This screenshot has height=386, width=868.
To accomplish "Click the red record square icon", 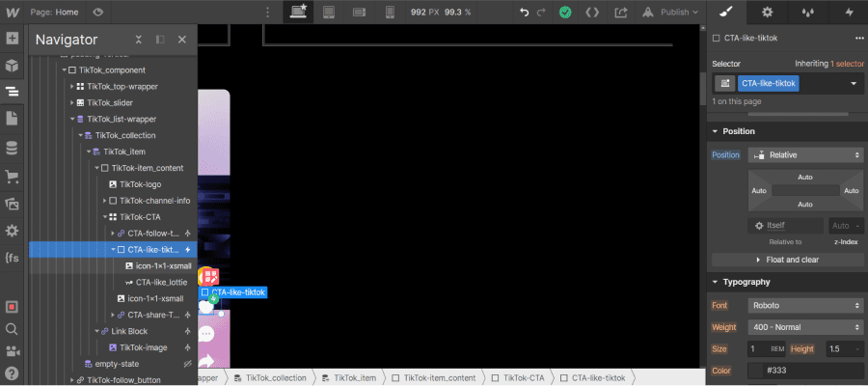I will [13, 307].
